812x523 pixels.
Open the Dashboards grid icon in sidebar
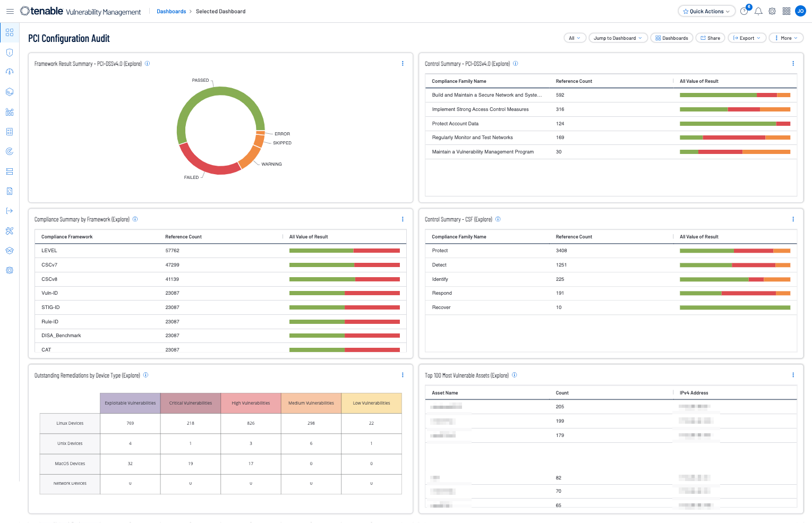pyautogui.click(x=10, y=32)
